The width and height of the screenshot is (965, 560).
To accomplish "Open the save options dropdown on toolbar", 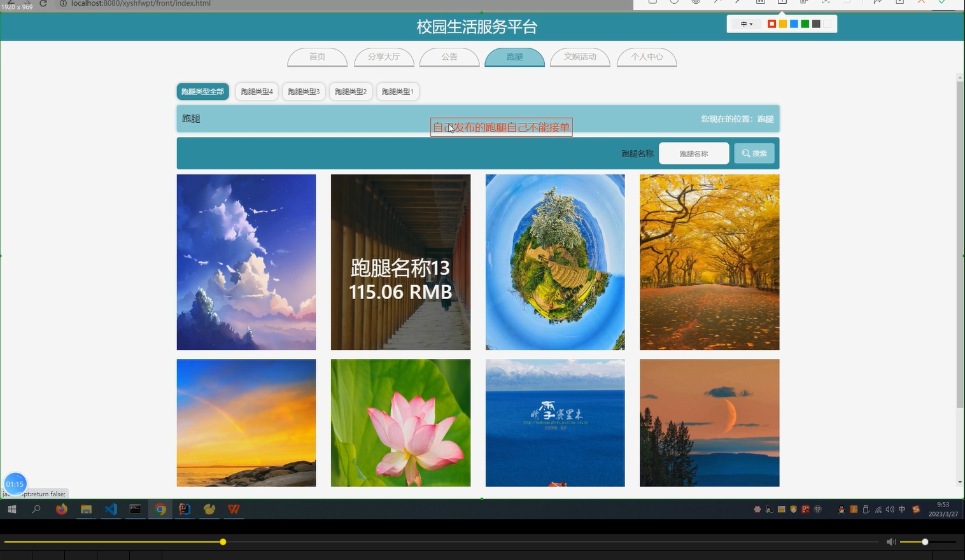I will pyautogui.click(x=899, y=3).
